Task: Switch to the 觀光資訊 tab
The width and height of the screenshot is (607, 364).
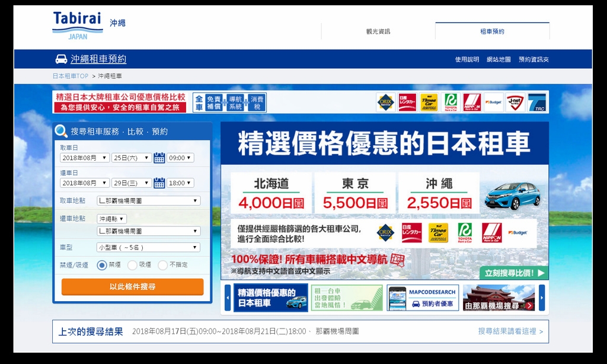Action: [378, 31]
